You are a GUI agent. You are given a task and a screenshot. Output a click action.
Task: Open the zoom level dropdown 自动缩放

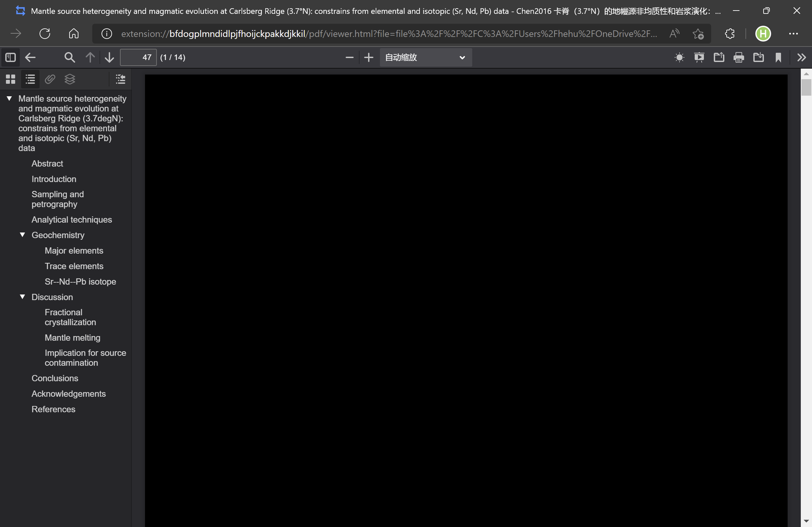click(x=425, y=57)
